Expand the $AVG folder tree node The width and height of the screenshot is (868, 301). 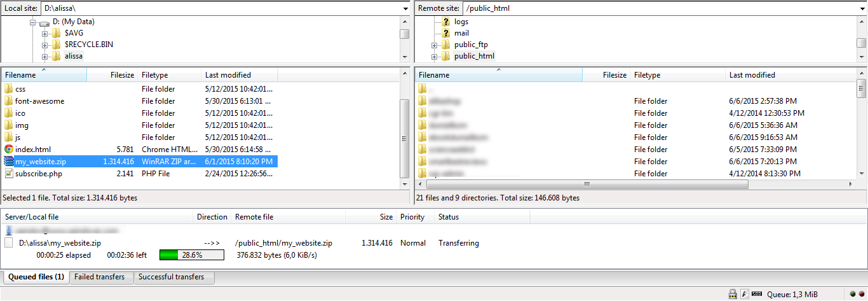[x=45, y=33]
